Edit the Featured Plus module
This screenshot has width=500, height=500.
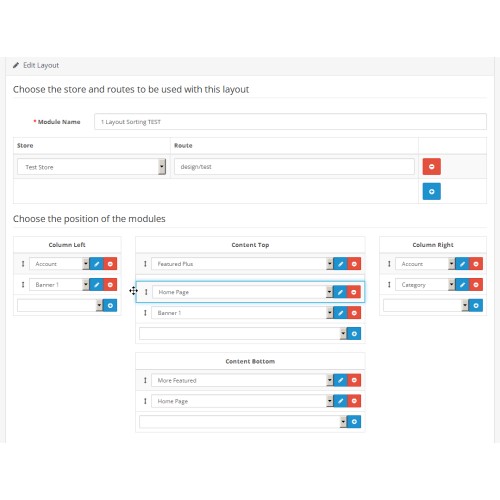[340, 264]
